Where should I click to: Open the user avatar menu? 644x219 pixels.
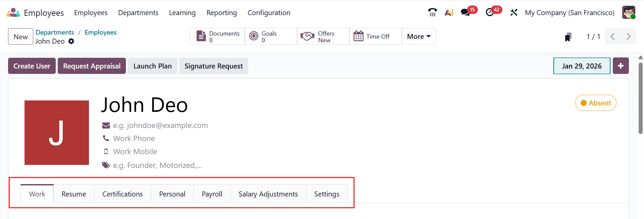pos(628,12)
